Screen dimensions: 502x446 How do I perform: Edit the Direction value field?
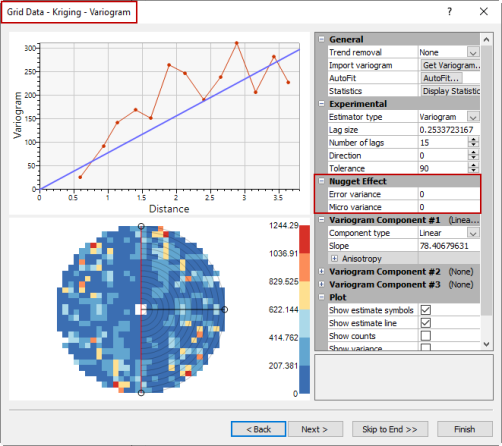[x=443, y=156]
